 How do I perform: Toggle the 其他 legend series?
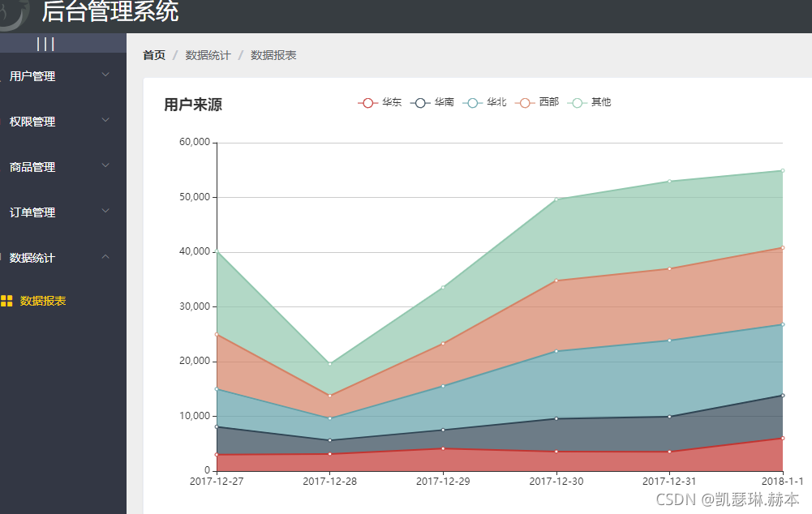tap(589, 102)
